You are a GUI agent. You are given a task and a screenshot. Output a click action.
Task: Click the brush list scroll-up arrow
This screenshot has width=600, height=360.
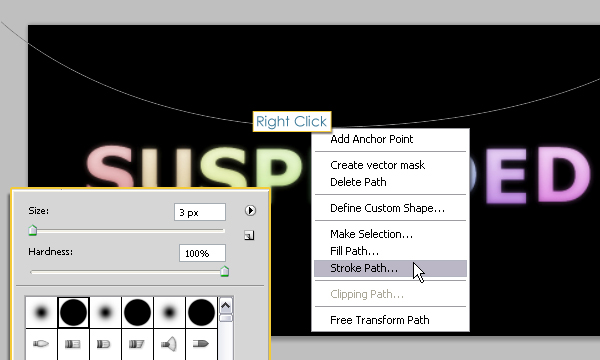point(226,306)
